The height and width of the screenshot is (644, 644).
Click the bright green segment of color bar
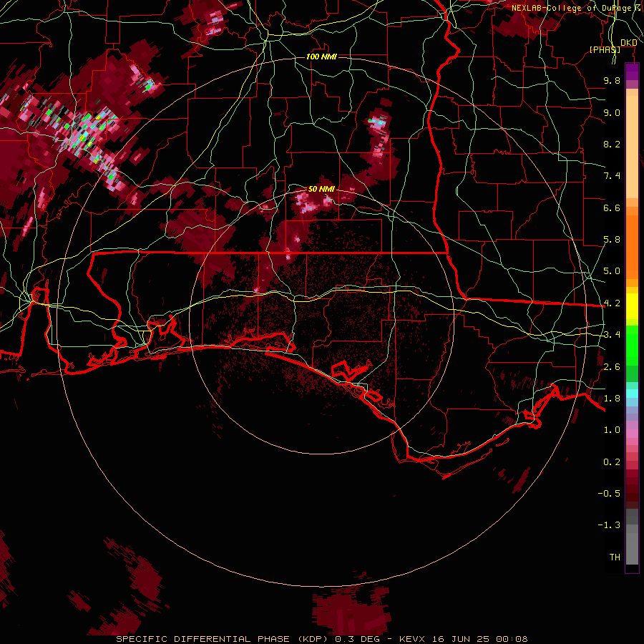(632, 345)
